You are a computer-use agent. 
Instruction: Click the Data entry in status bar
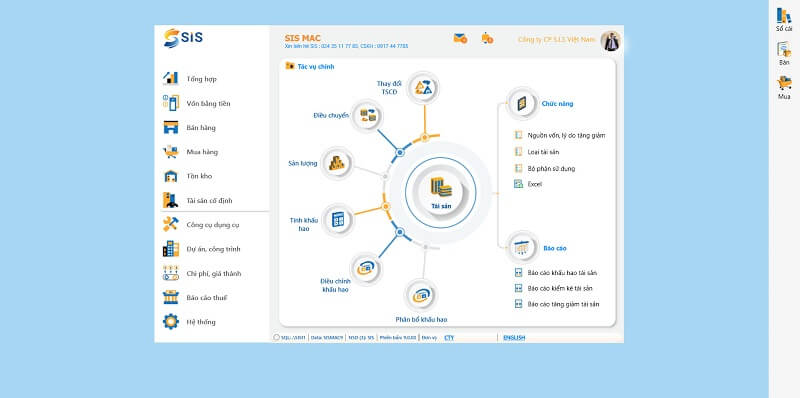[x=327, y=337]
